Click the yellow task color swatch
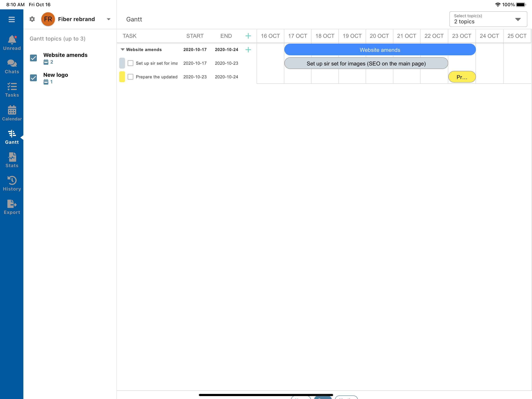The image size is (532, 399). coord(122,77)
